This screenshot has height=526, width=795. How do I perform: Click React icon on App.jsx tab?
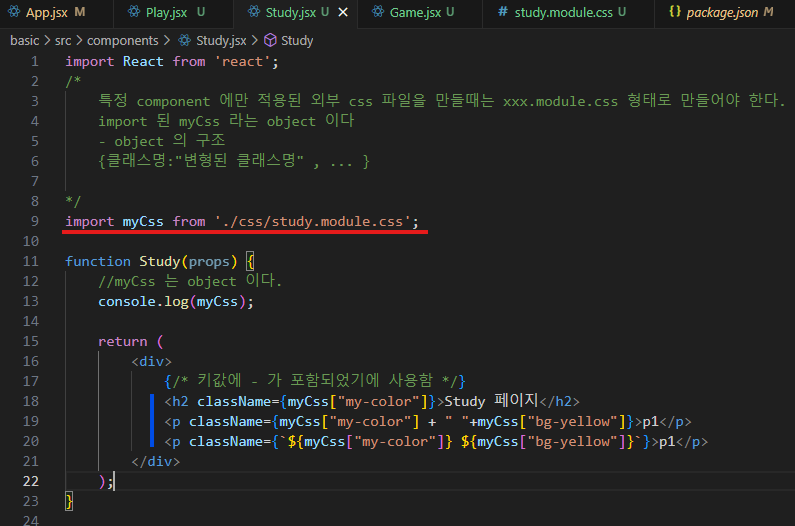[14, 11]
